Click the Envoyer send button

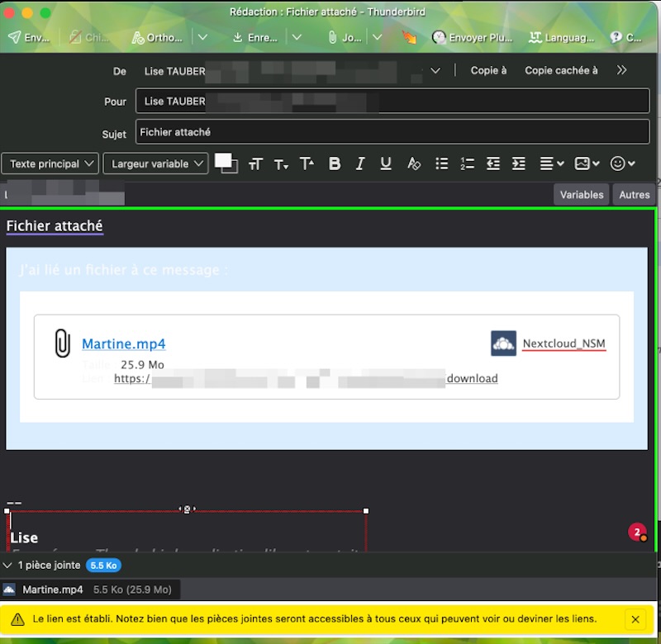coord(29,37)
